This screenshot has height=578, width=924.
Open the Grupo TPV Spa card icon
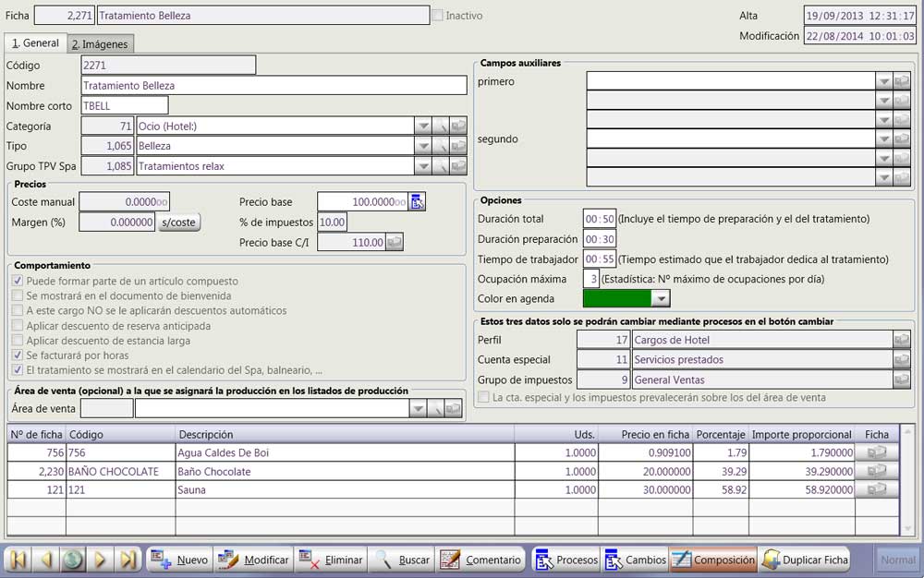coord(458,166)
